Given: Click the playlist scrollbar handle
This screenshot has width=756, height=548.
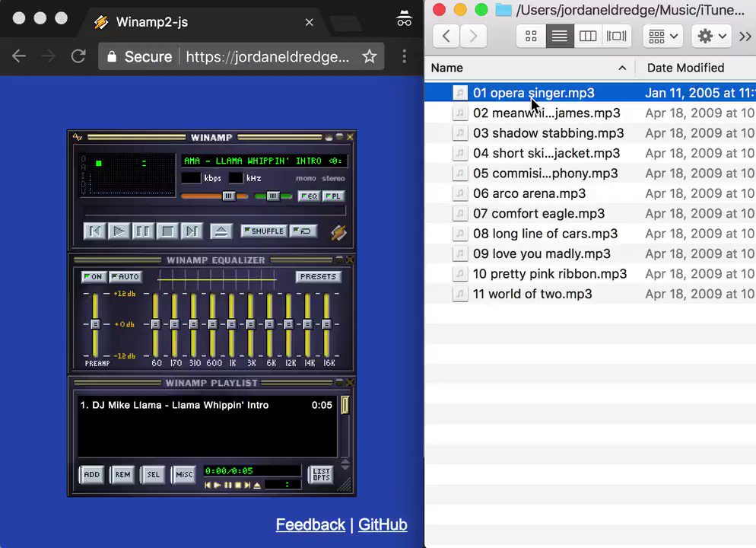Looking at the screenshot, I should click(x=345, y=405).
